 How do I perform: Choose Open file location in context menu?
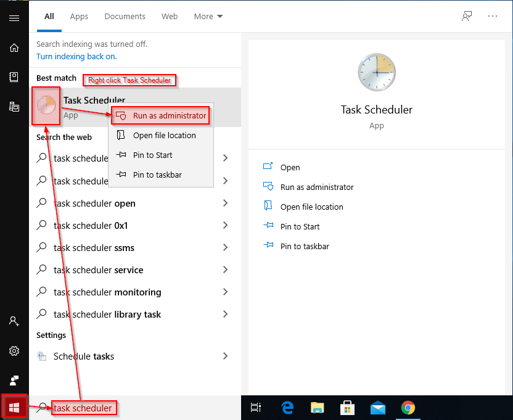click(164, 135)
